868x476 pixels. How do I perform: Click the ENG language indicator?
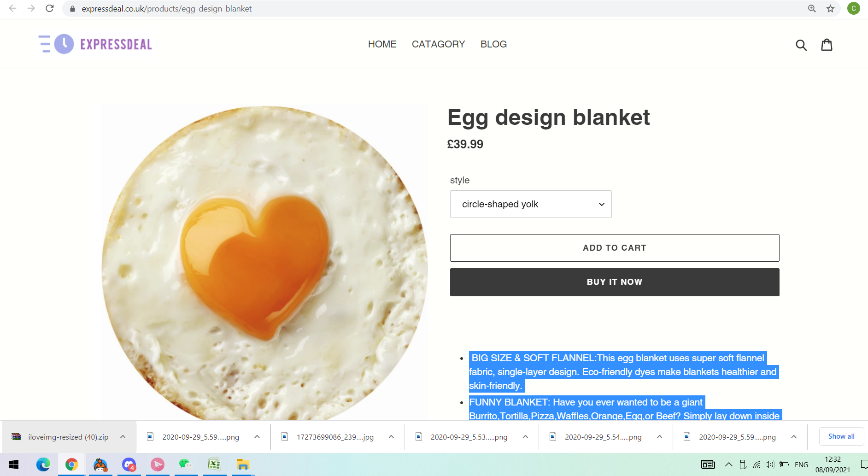pos(801,464)
